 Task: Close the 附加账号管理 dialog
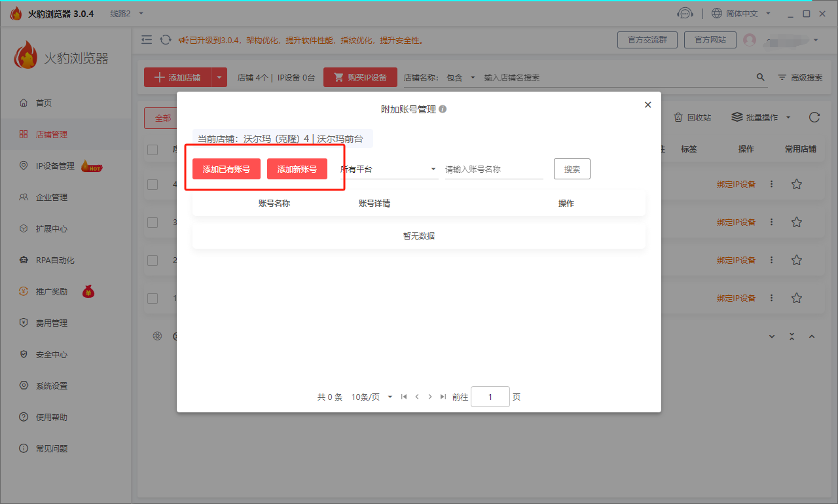pos(647,105)
